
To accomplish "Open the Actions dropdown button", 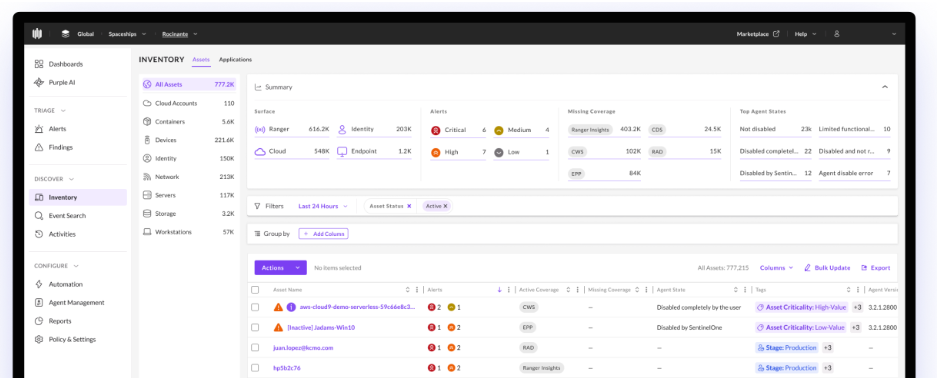I will tap(280, 268).
